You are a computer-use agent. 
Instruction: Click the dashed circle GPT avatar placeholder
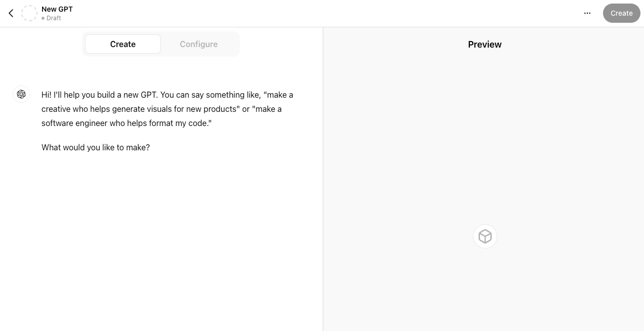pos(29,13)
